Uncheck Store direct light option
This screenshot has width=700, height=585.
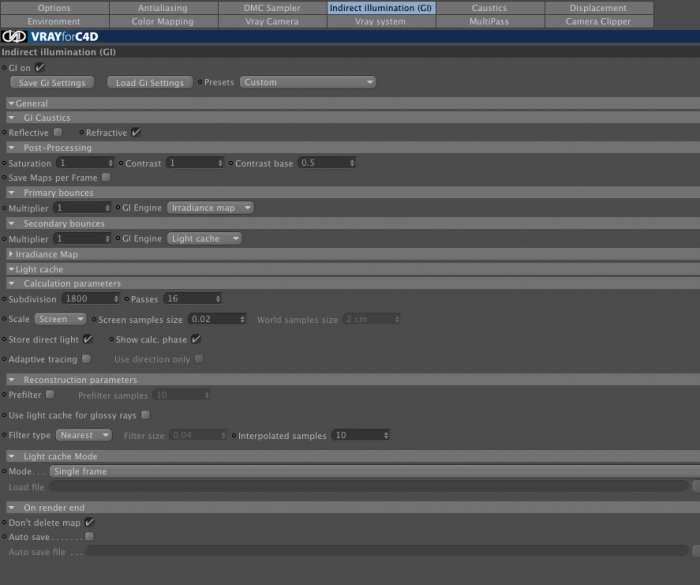pos(88,339)
